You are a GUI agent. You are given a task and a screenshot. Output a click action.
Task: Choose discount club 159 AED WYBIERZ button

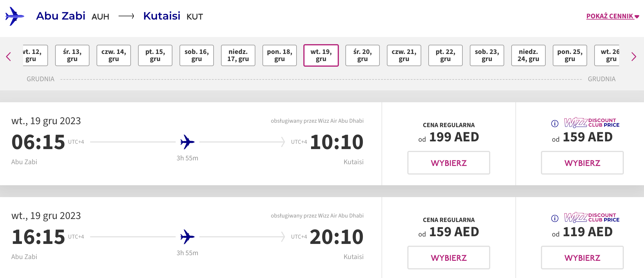pyautogui.click(x=582, y=163)
